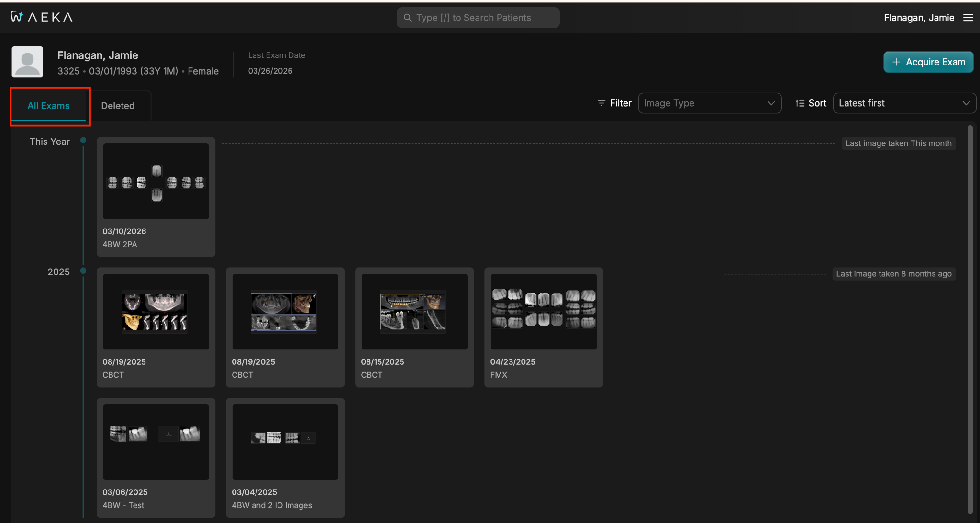The height and width of the screenshot is (523, 980).
Task: Open the second 08/19/2025 CBCT exam thumbnail
Action: coord(285,312)
